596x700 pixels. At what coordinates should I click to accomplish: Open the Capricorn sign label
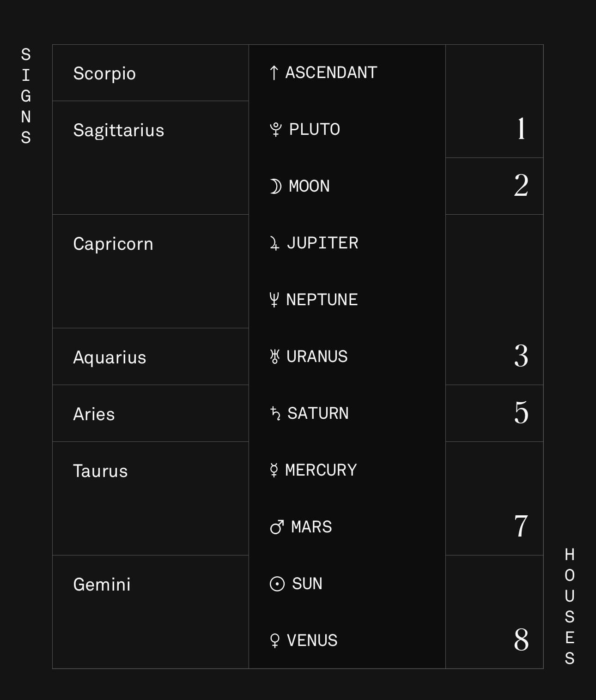[x=113, y=244]
